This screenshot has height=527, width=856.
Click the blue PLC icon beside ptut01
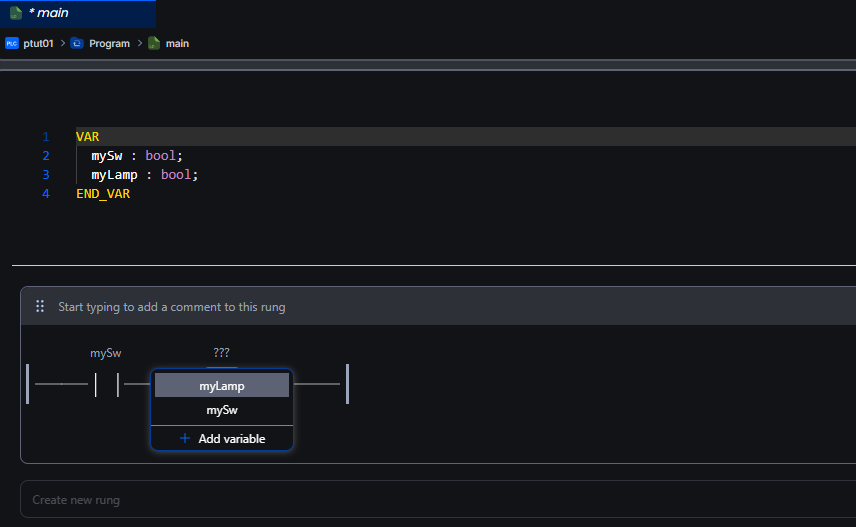click(x=12, y=44)
